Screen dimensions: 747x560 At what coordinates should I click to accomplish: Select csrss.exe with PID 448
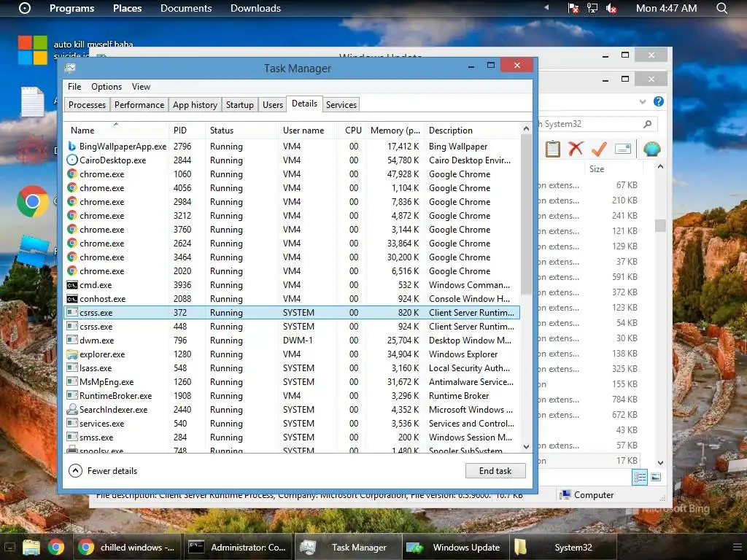[x=292, y=327]
